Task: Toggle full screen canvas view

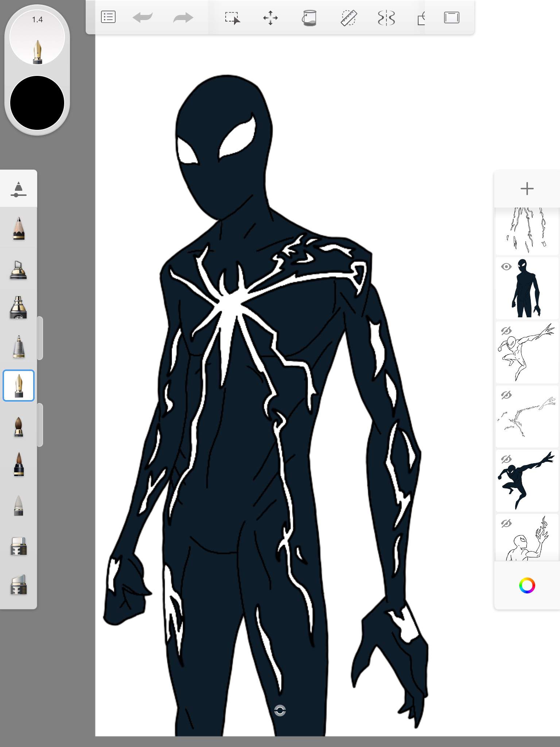Action: [451, 18]
